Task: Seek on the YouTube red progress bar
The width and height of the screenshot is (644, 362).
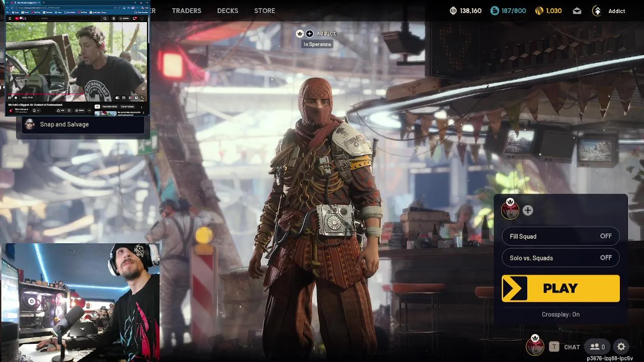Action: pos(76,94)
